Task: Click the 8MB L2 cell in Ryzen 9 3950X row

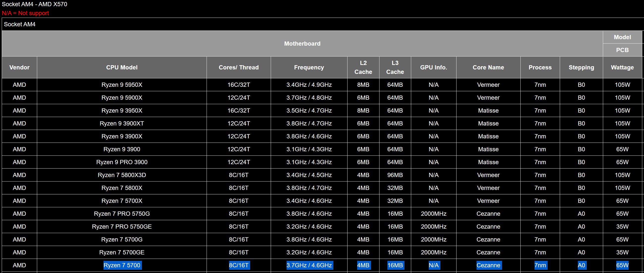Action: point(363,111)
